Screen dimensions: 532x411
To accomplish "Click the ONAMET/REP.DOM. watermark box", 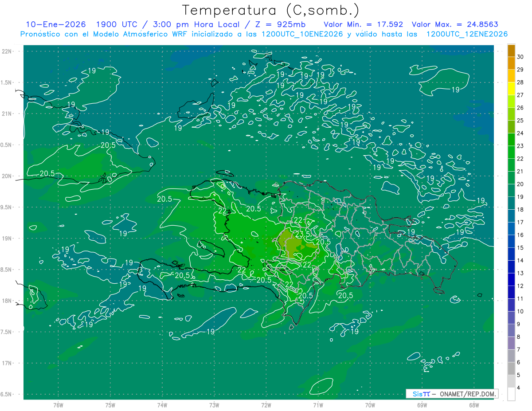I will [x=452, y=394].
